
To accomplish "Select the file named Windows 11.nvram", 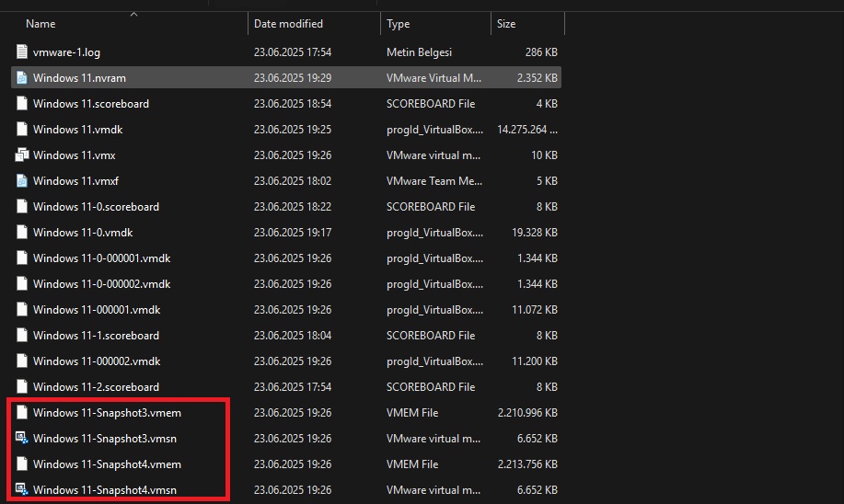I will pyautogui.click(x=79, y=78).
